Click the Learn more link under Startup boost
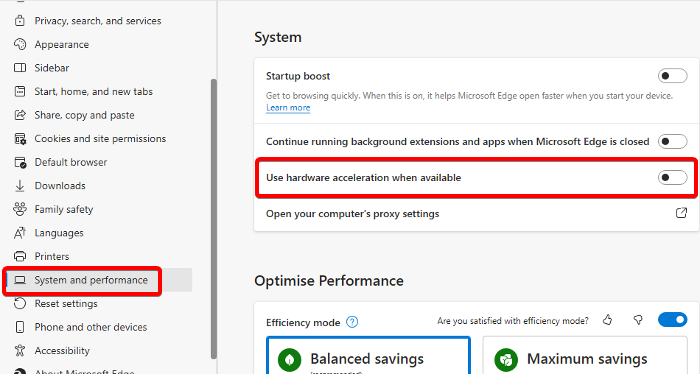Image resolution: width=700 pixels, height=374 pixels. (288, 108)
